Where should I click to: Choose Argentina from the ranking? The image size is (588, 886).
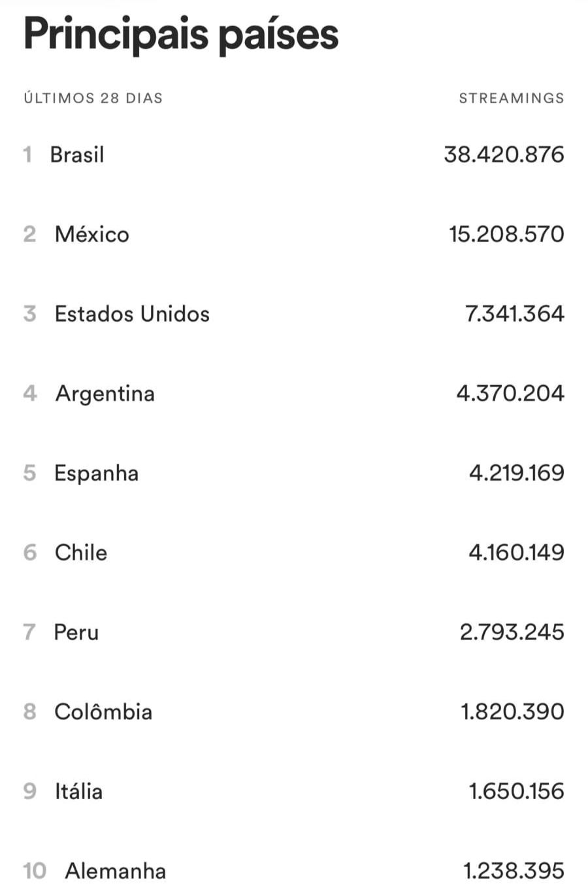click(105, 394)
